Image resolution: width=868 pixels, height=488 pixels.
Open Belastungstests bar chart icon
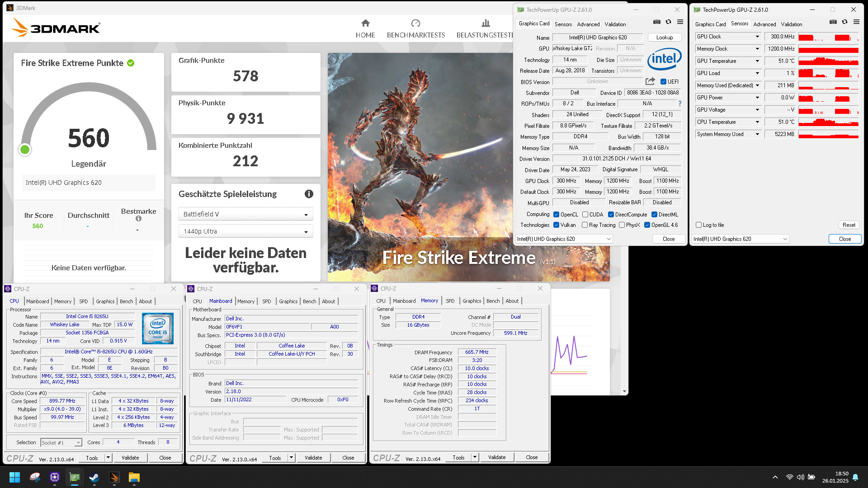(x=486, y=23)
